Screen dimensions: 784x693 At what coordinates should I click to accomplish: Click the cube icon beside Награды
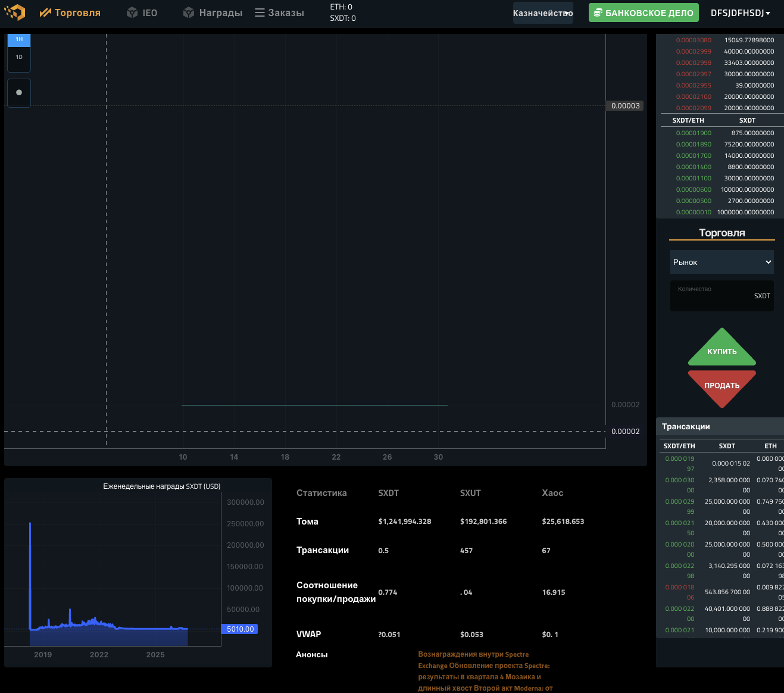[x=189, y=13]
